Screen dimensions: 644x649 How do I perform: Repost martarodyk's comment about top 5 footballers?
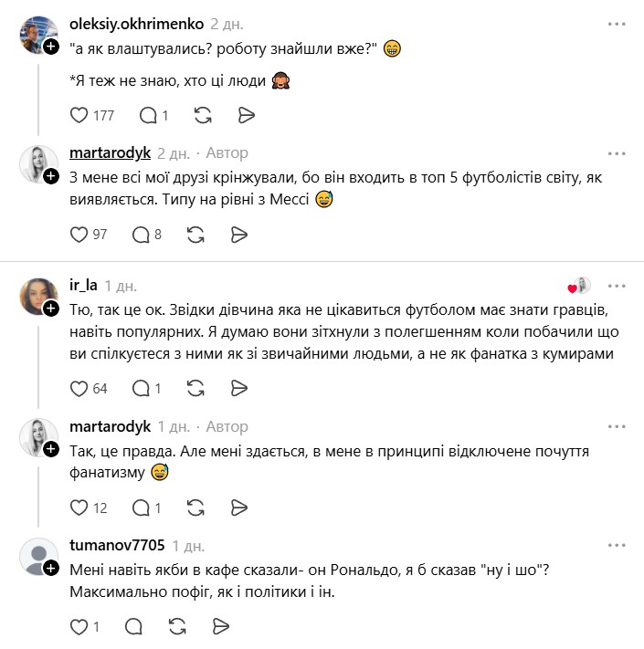point(195,235)
